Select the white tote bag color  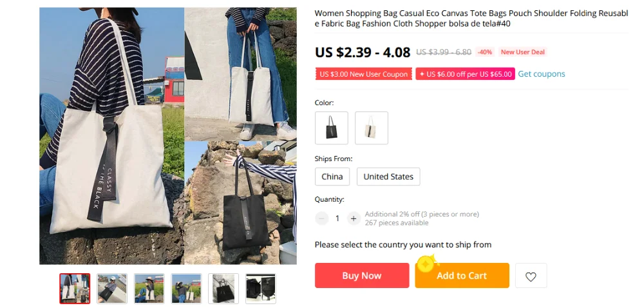pyautogui.click(x=372, y=128)
